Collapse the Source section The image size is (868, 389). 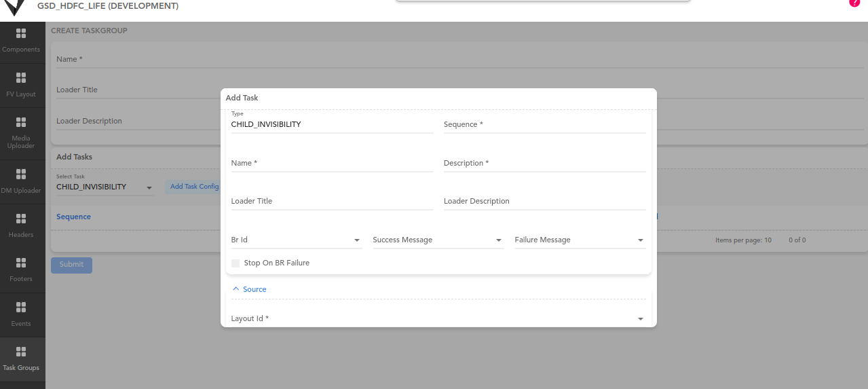coord(249,289)
